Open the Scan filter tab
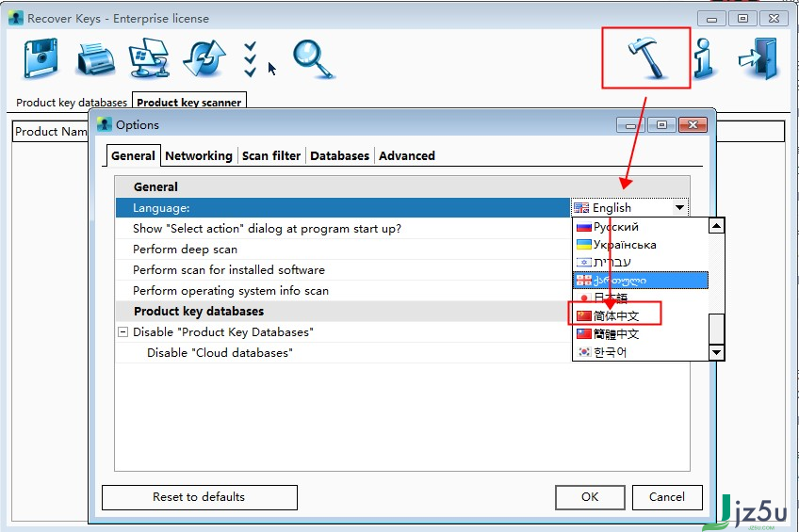This screenshot has height=532, width=799. [x=271, y=155]
